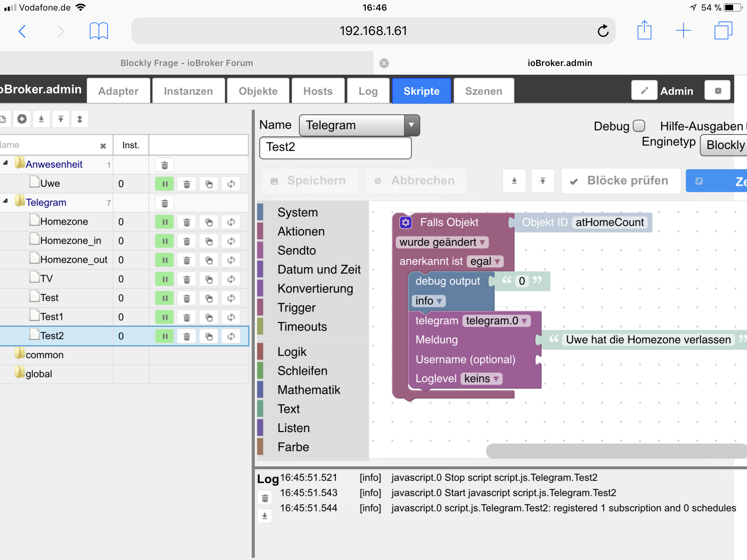
Task: Open the Telegram group name dropdown
Action: coord(411,125)
